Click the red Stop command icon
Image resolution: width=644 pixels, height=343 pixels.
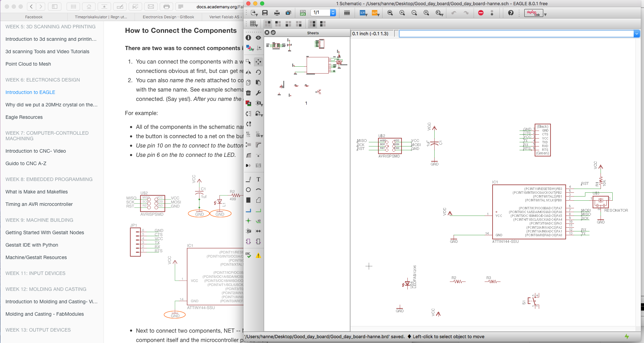(x=481, y=13)
